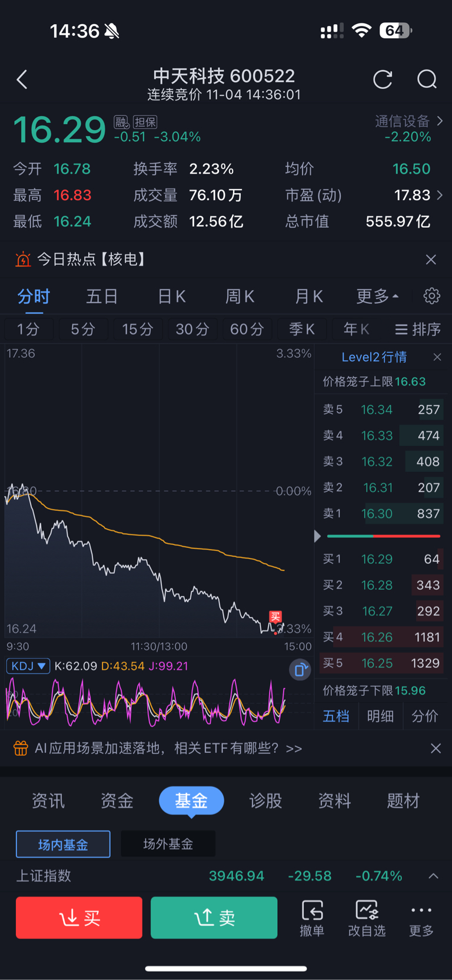Select the 30分 interval

(192, 329)
